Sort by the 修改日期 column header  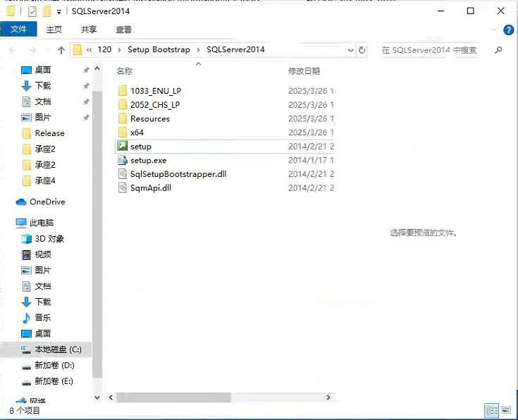pos(304,71)
